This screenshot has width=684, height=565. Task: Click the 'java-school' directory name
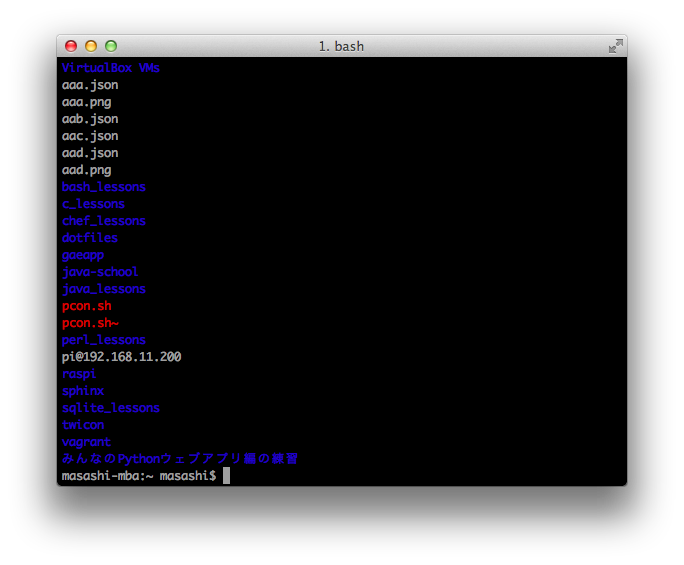pos(100,272)
